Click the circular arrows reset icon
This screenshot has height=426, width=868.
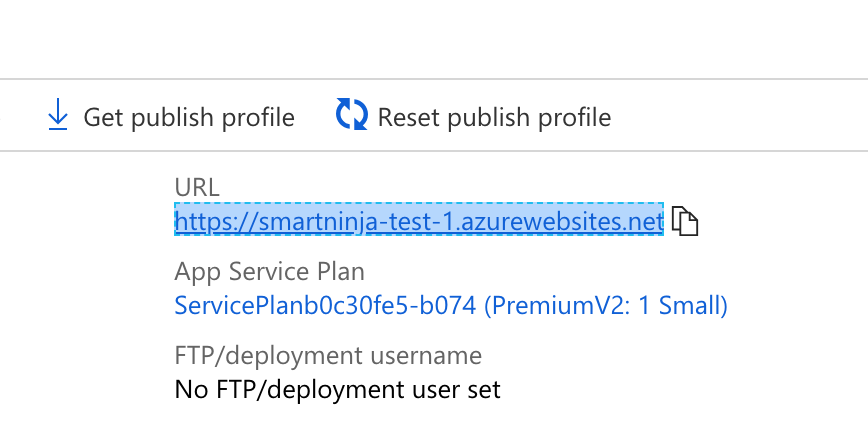coord(351,115)
